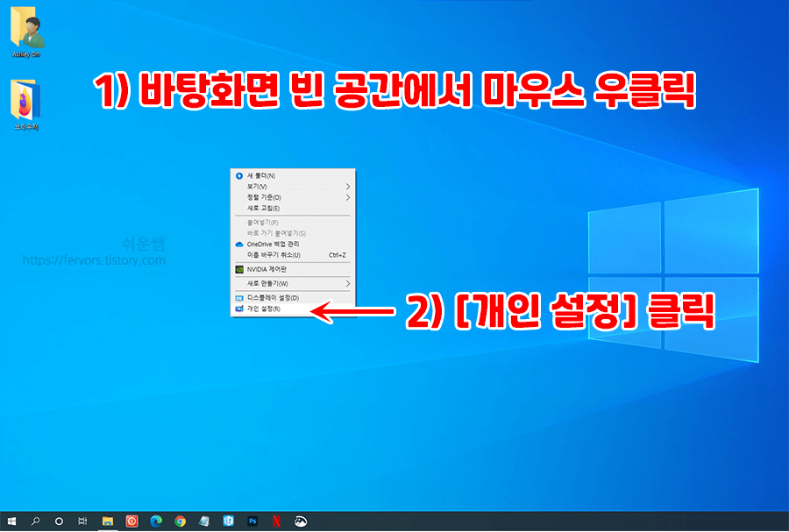This screenshot has width=789, height=532.
Task: Click 개인 설정(R) in the context menu
Action: pyautogui.click(x=293, y=309)
